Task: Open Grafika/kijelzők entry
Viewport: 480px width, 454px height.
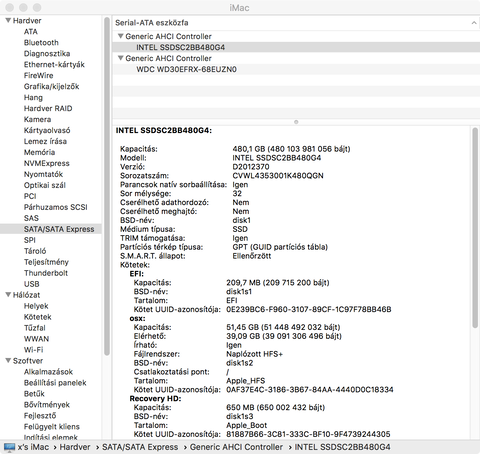Action: point(51,87)
